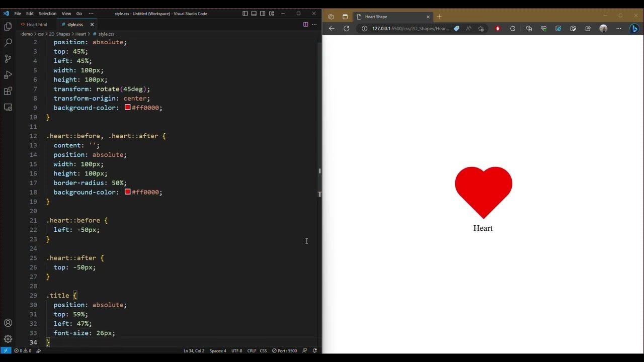
Task: Open the View menu
Action: point(66,14)
